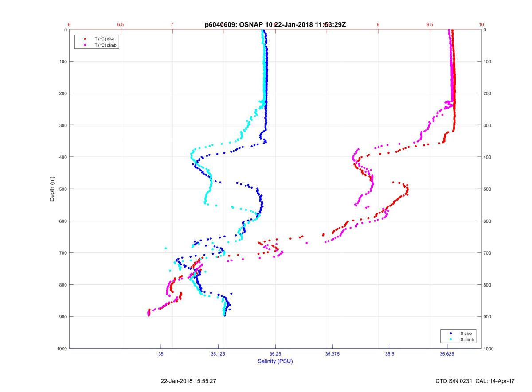This screenshot has width=532, height=392.
Task: Click the magenta marker for T climb legend
Action: pos(84,45)
